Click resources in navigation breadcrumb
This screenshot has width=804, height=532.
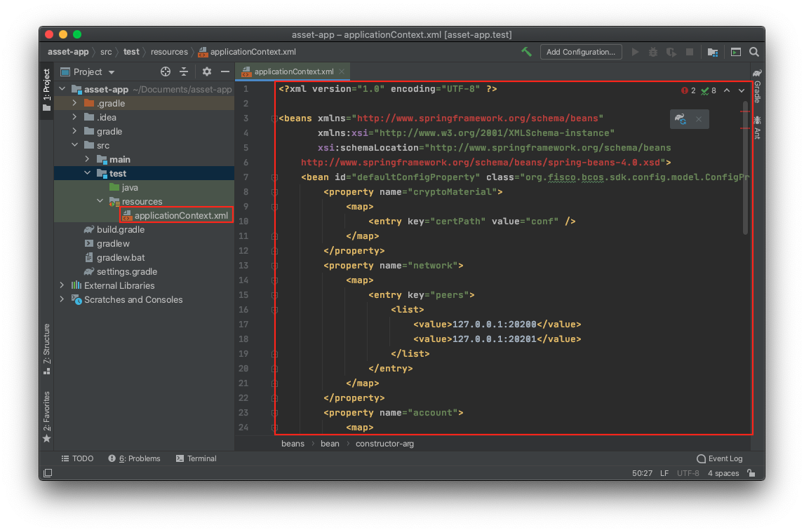pos(169,52)
